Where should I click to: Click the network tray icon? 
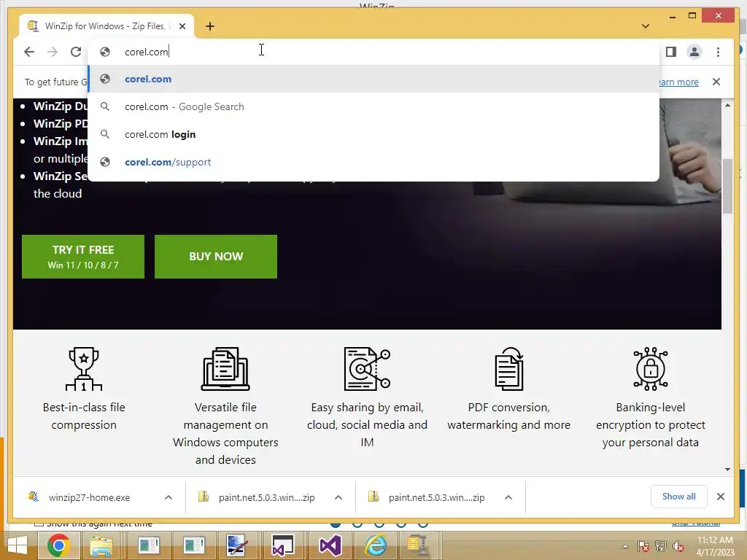661,546
